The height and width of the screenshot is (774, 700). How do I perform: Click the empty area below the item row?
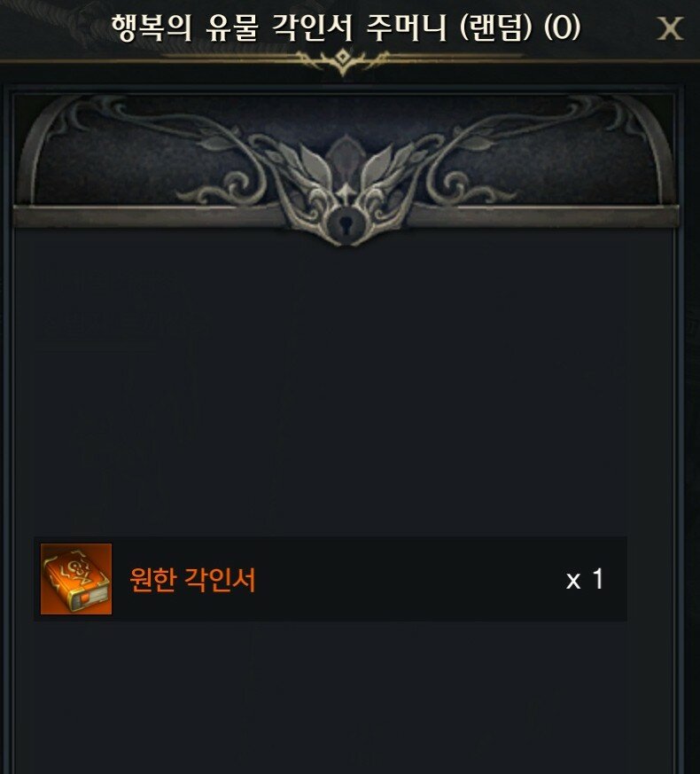tap(345, 696)
